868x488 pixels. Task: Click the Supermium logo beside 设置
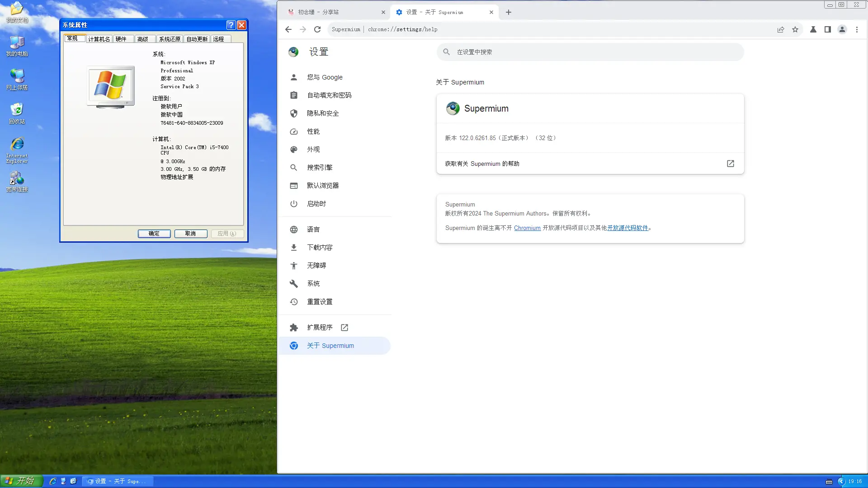click(x=293, y=52)
